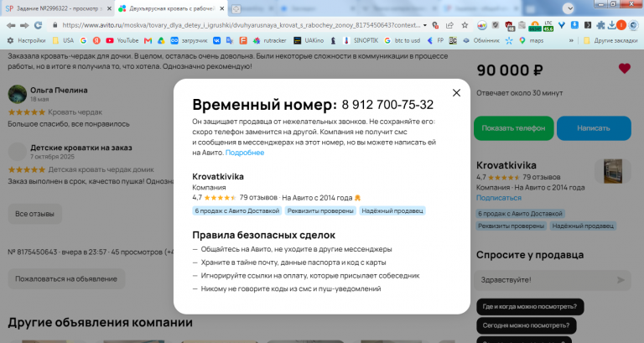Open Krovatkivika seller avatar thumbnail
The width and height of the screenshot is (644, 343).
(x=612, y=171)
